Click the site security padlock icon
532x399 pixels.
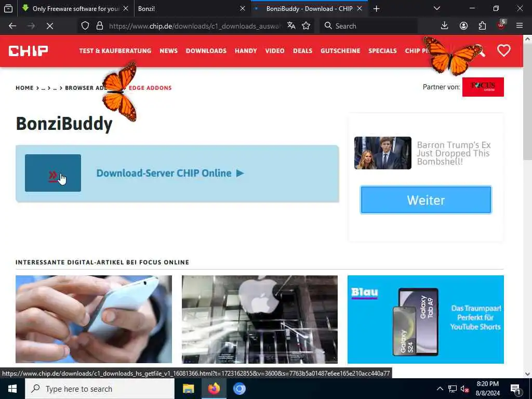coord(100,26)
